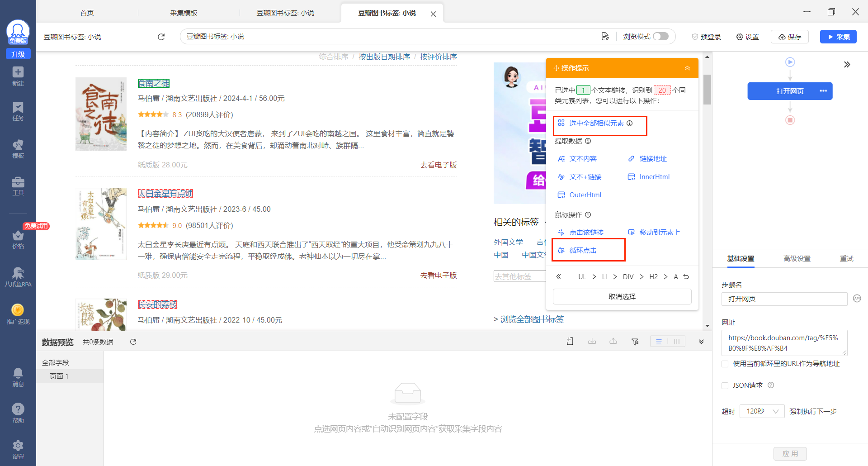Switch to the 采集模板 tab
Image resolution: width=868 pixels, height=466 pixels.
tap(184, 13)
